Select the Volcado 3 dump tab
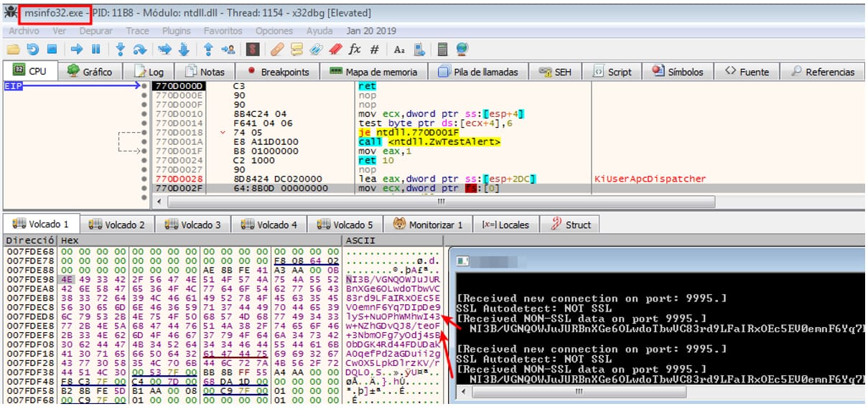Viewport: 868px width, 409px height. click(x=194, y=225)
